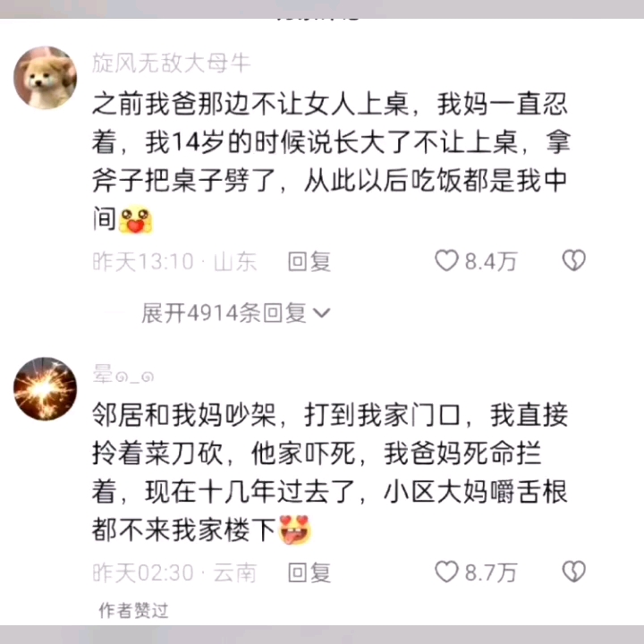644x644 pixels.
Task: Open the puppy avatar of 旋风无敌大母牛
Action: click(x=46, y=78)
